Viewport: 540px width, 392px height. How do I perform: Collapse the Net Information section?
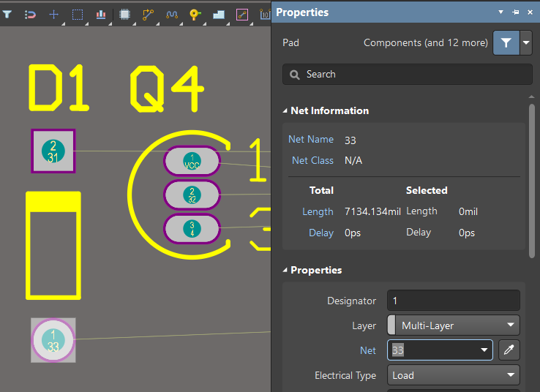pos(285,111)
